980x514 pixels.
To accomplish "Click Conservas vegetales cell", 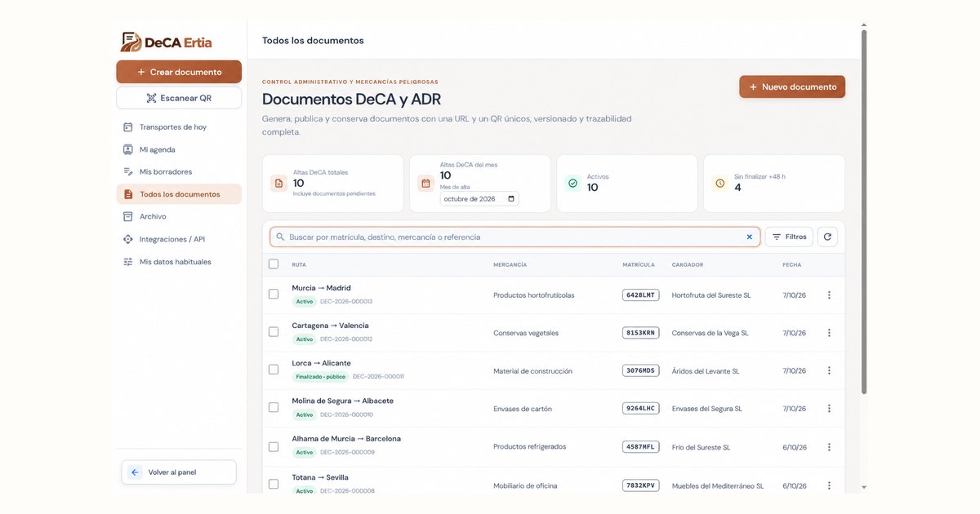I will (526, 333).
